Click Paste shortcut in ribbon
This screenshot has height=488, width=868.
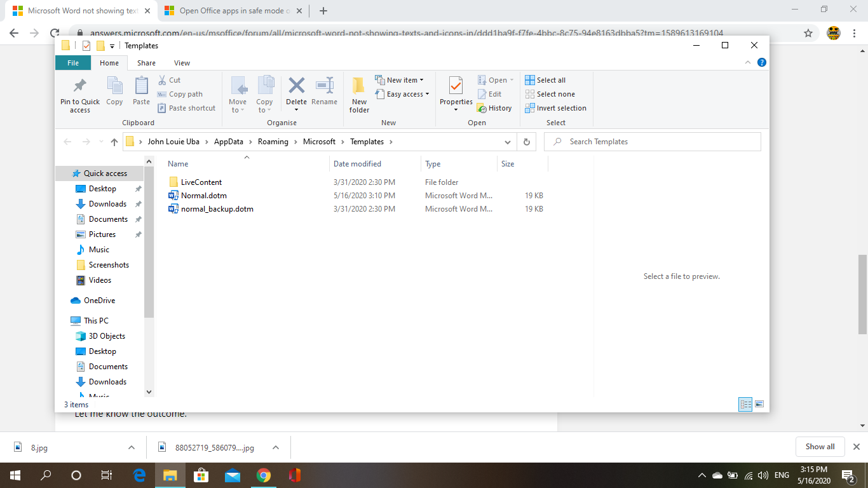(x=186, y=108)
